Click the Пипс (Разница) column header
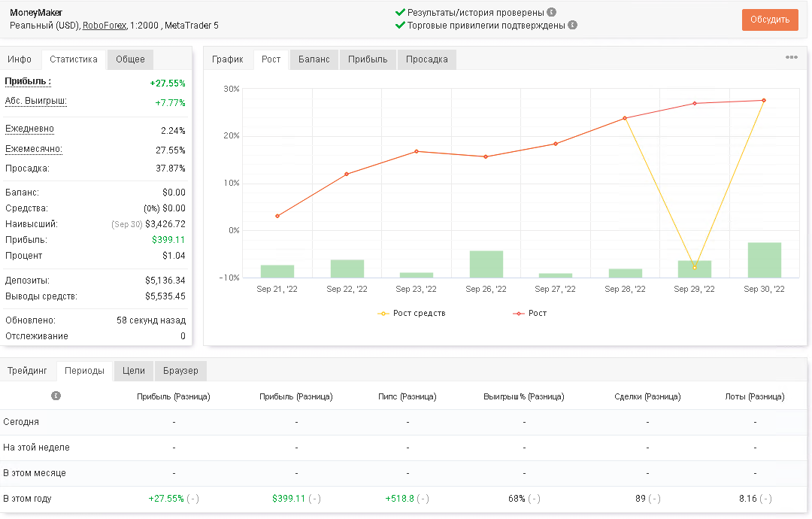Screen dimensions: 812x519 point(408,396)
